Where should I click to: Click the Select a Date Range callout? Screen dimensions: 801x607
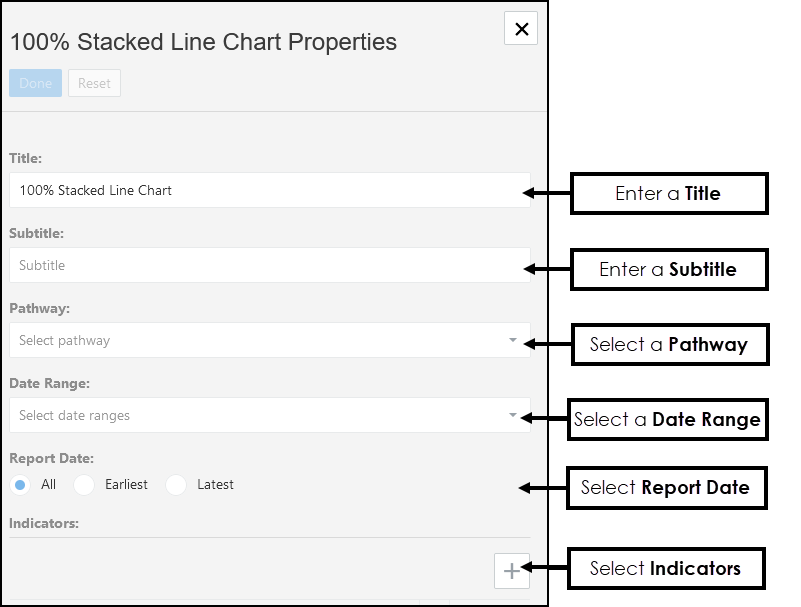[667, 420]
